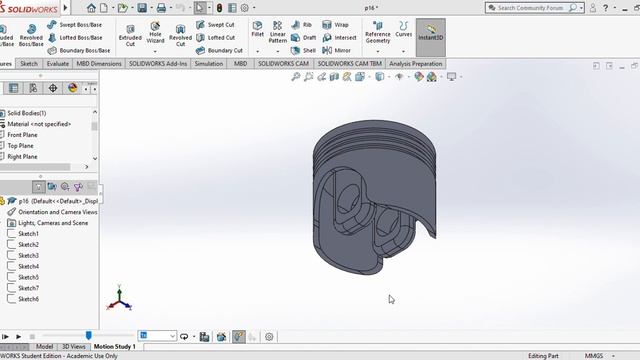
Task: Select the Intersect tool
Action: pos(339,38)
